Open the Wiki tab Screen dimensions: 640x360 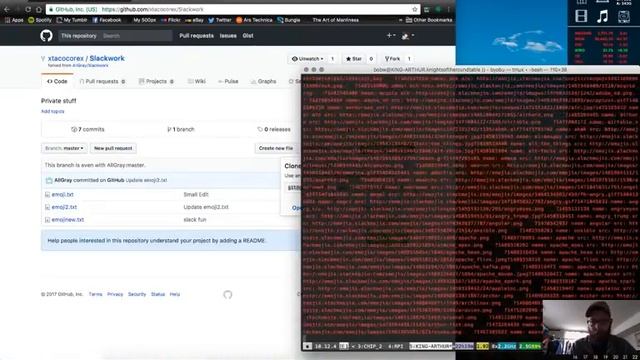[x=197, y=82]
